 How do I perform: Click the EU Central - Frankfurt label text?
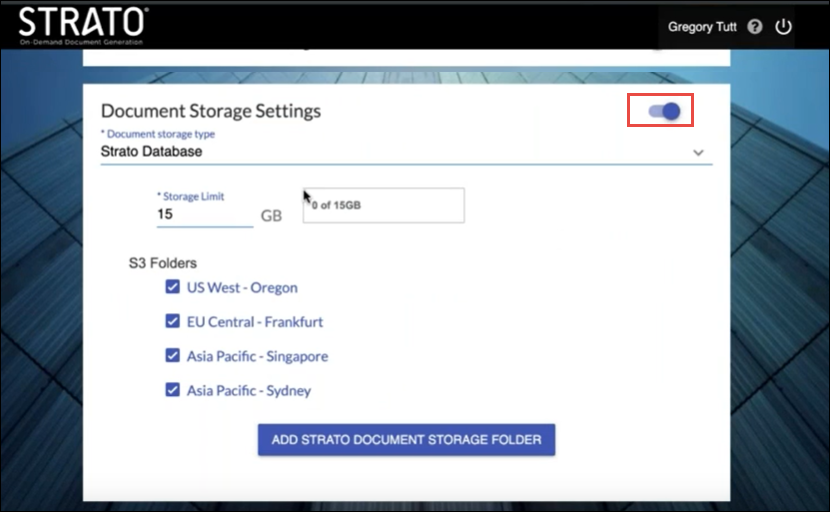point(255,322)
